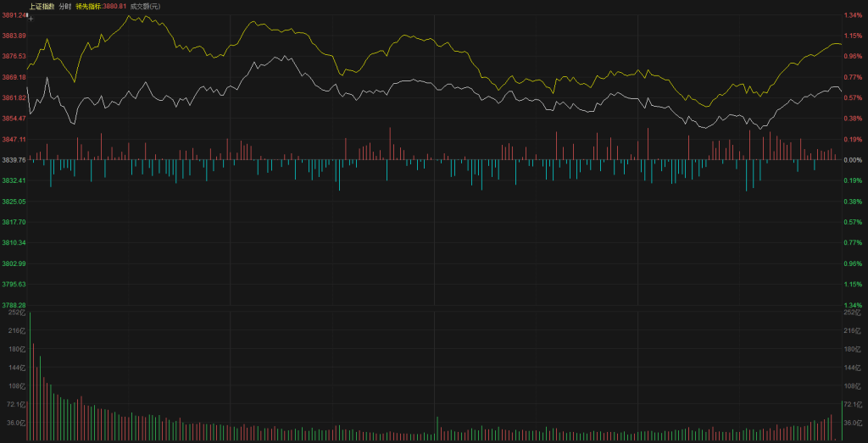Screen dimensions: 868x443
Task: Click the left-side 252亿 volume label
Action: tap(17, 313)
